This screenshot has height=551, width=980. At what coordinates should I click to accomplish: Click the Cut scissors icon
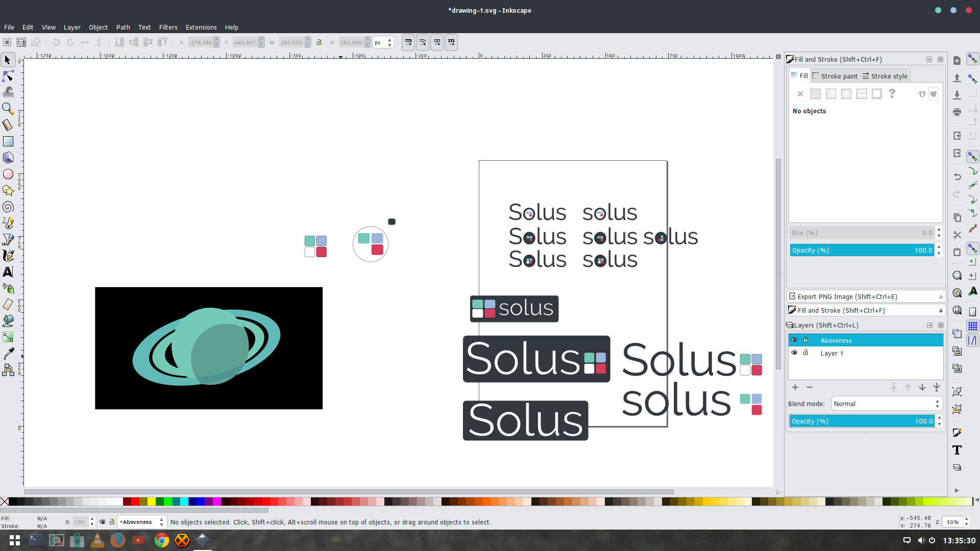[957, 235]
